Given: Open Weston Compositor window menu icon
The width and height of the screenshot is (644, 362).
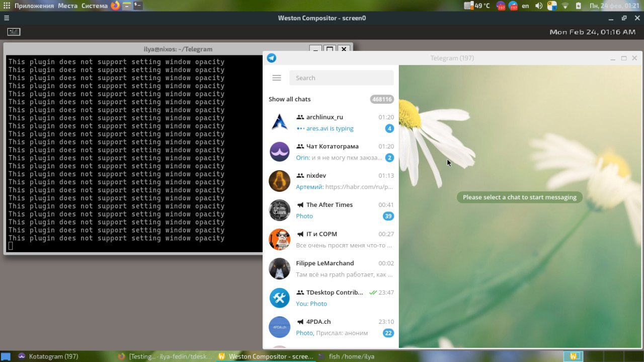Looking at the screenshot, I should click(x=6, y=18).
